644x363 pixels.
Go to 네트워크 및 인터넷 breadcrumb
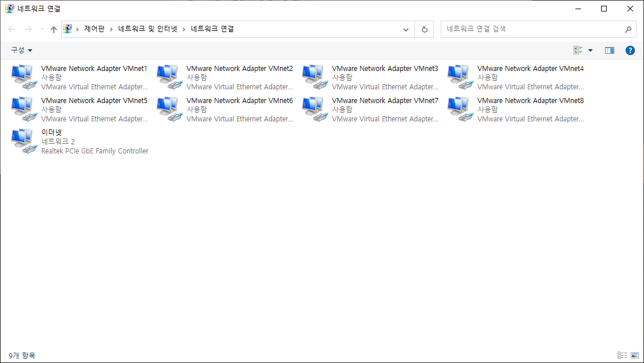point(148,29)
